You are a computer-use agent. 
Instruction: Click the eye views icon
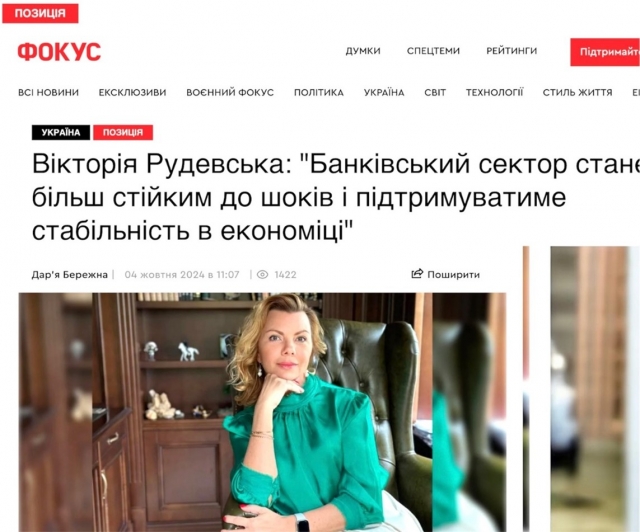click(x=262, y=274)
